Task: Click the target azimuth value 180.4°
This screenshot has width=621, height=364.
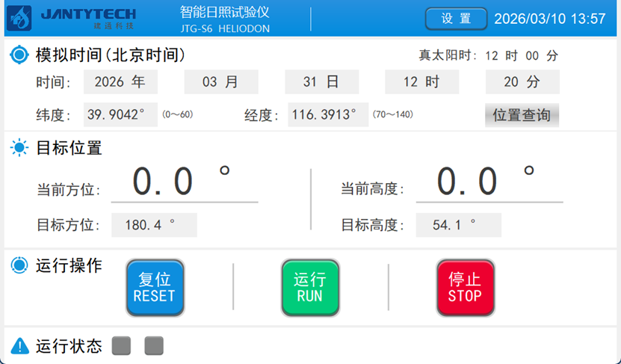Action: [154, 225]
